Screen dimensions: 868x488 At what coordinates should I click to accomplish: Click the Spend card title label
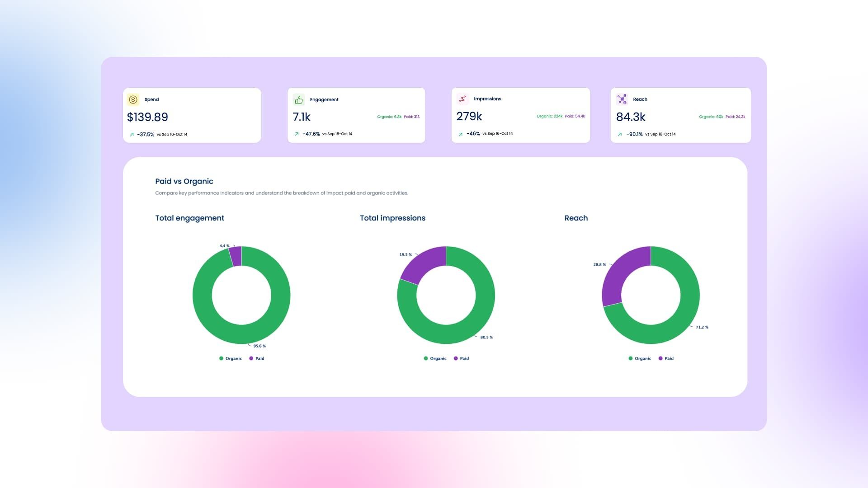[x=151, y=99]
